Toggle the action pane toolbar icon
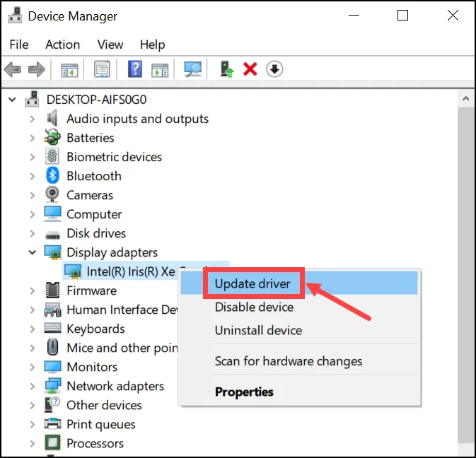This screenshot has width=476, height=458. pyautogui.click(x=160, y=70)
